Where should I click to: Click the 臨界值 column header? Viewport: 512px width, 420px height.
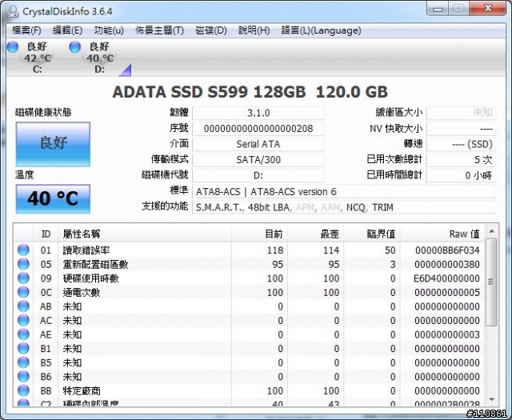click(372, 234)
